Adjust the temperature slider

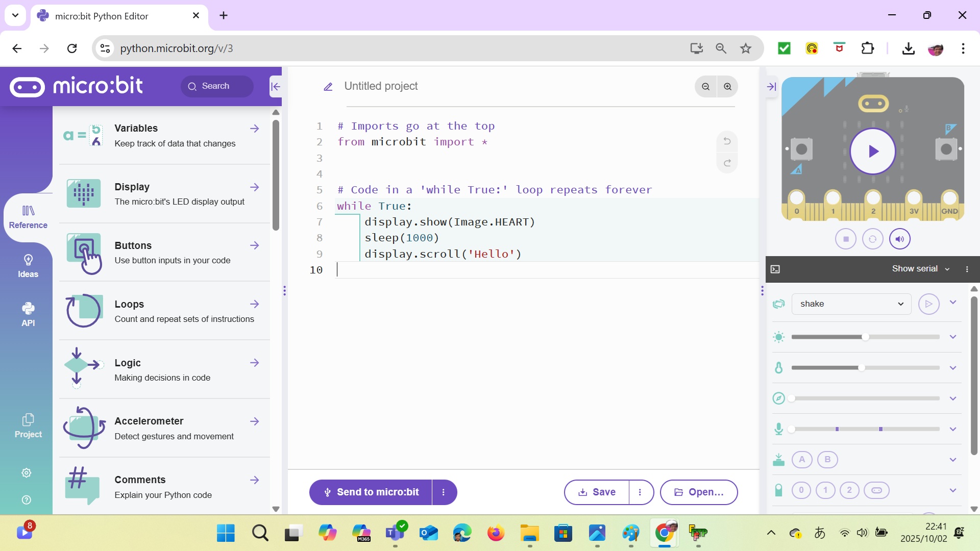(x=862, y=368)
